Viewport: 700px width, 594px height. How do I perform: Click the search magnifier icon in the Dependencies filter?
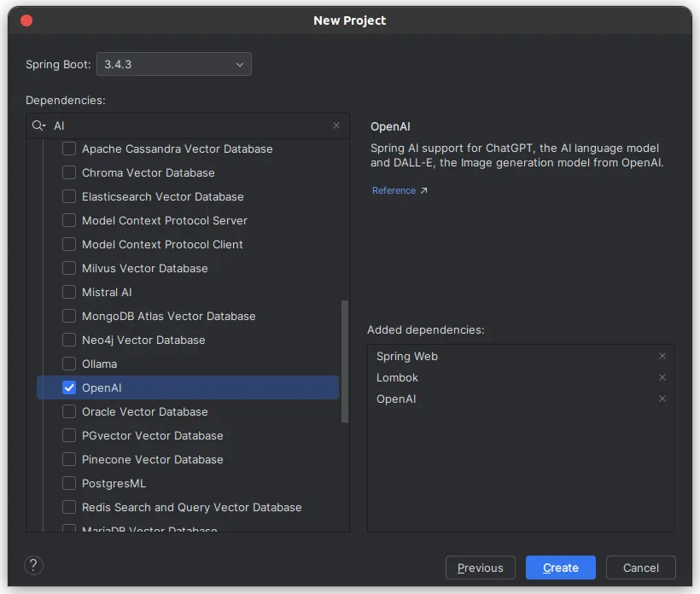(x=38, y=125)
